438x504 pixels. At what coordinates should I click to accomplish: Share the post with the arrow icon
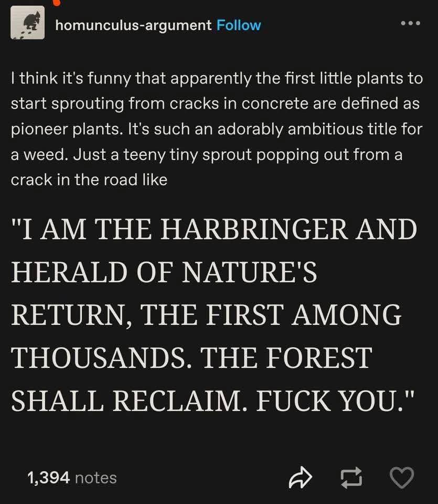301,477
